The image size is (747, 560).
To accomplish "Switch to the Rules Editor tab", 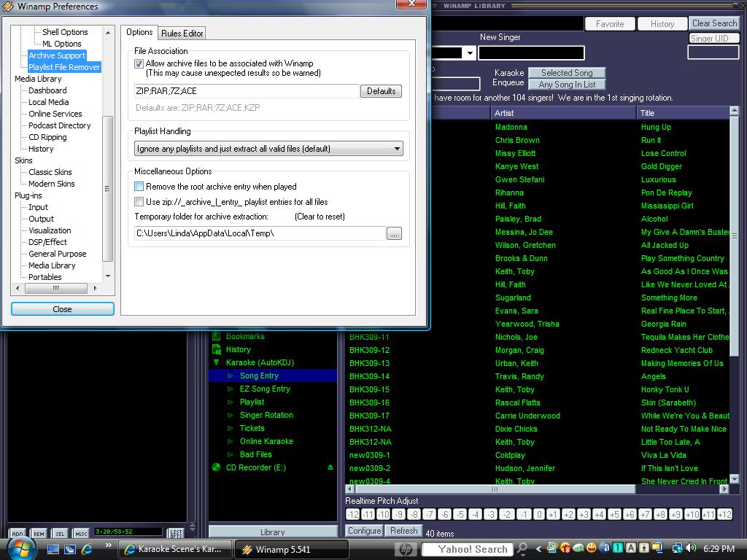I will click(x=182, y=34).
